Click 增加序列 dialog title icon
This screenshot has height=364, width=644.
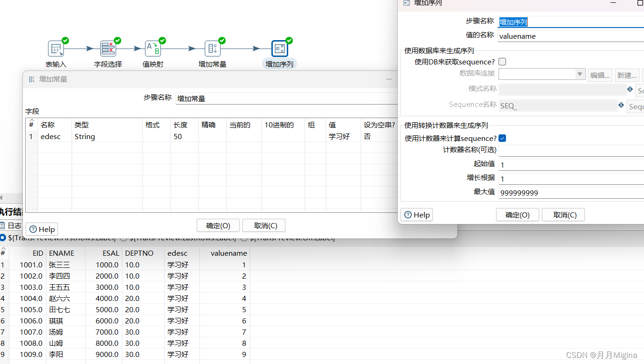pos(407,3)
